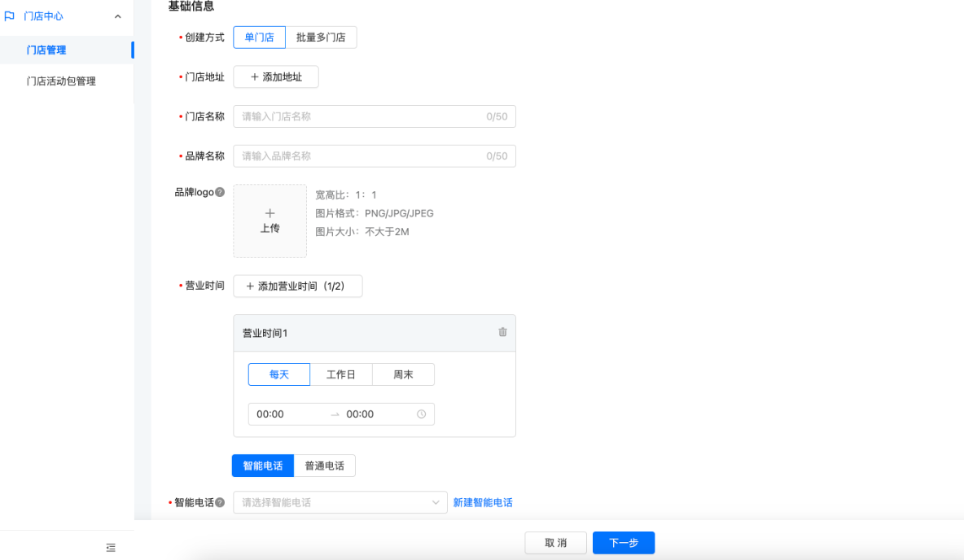The width and height of the screenshot is (964, 560).
Task: Open 门店活动包管理 in the sidebar
Action: coord(60,81)
